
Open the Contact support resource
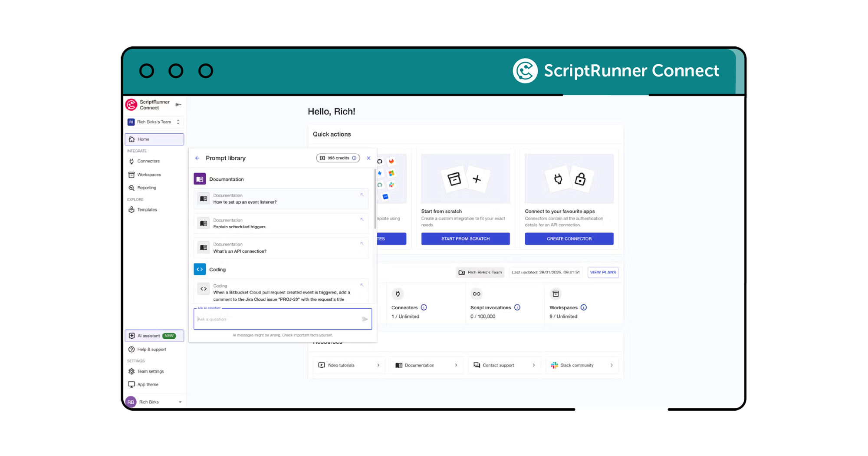(x=504, y=365)
